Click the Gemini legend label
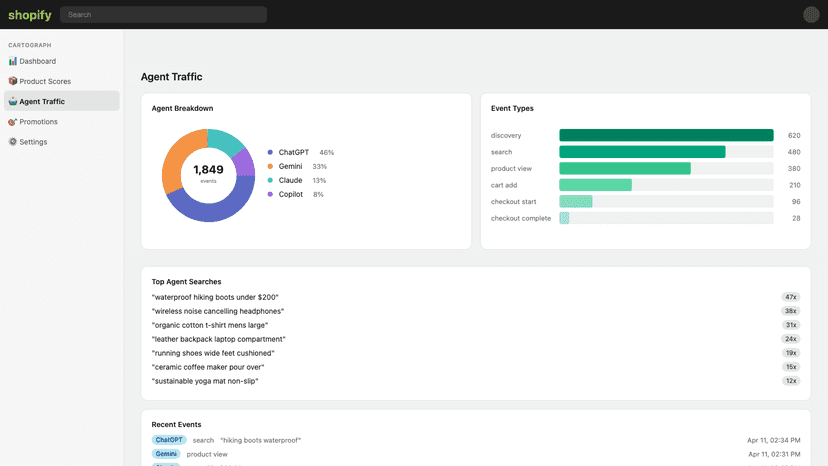This screenshot has height=466, width=828. (290, 166)
